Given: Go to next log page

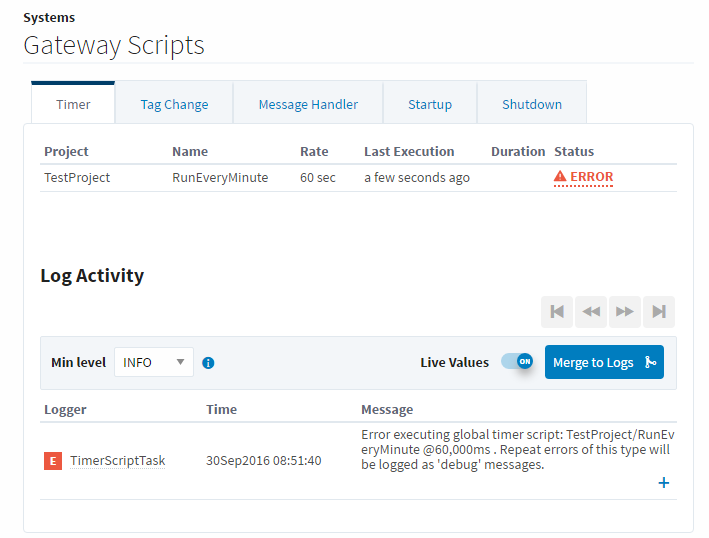Looking at the screenshot, I should (625, 311).
